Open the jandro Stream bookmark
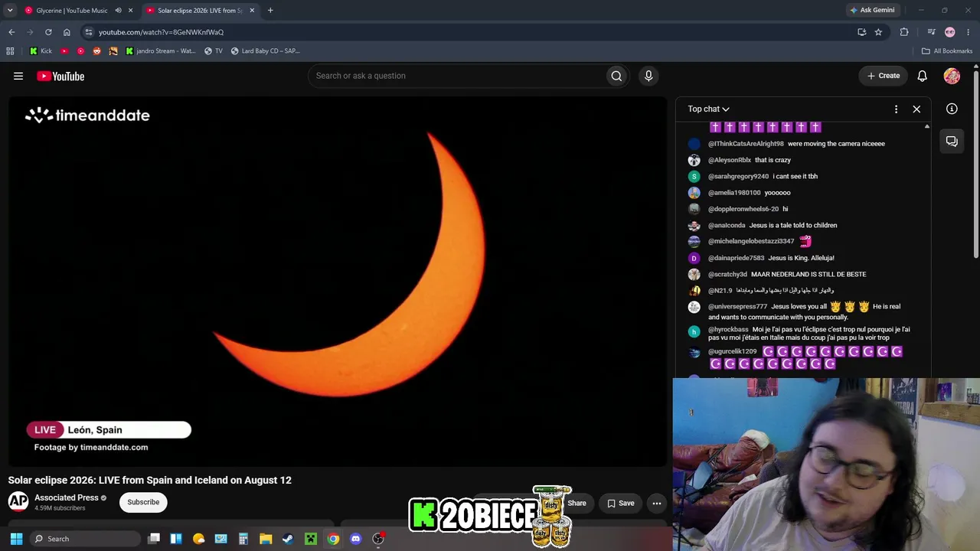This screenshot has width=980, height=551. click(161, 51)
